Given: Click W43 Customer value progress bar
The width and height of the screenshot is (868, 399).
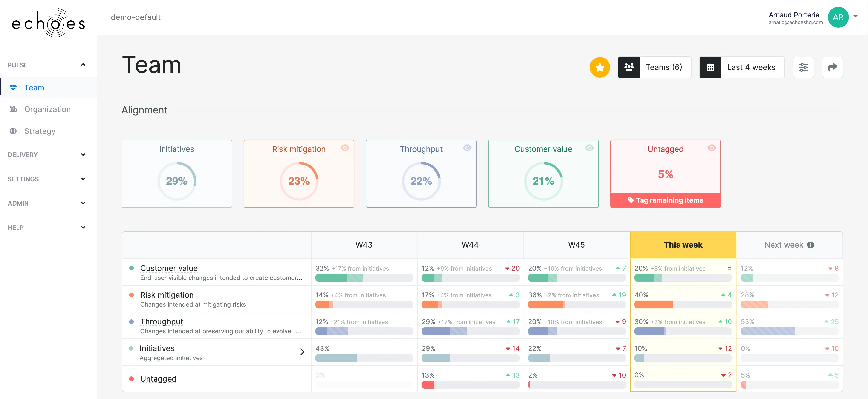Looking at the screenshot, I should tap(364, 278).
